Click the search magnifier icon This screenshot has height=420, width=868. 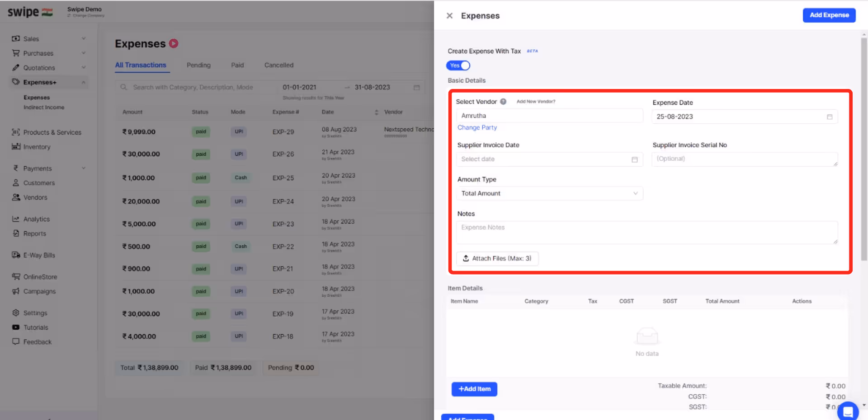click(123, 87)
